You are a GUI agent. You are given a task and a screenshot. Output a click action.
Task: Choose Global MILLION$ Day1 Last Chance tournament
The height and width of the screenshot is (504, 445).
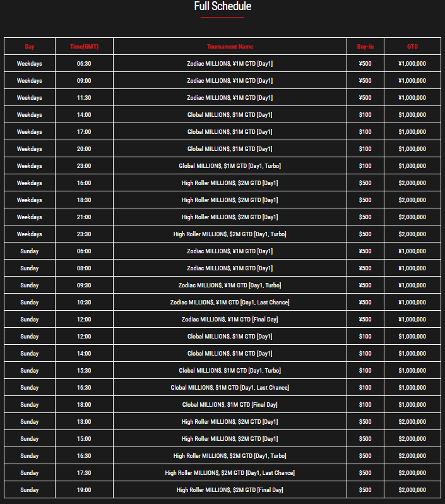coord(230,388)
